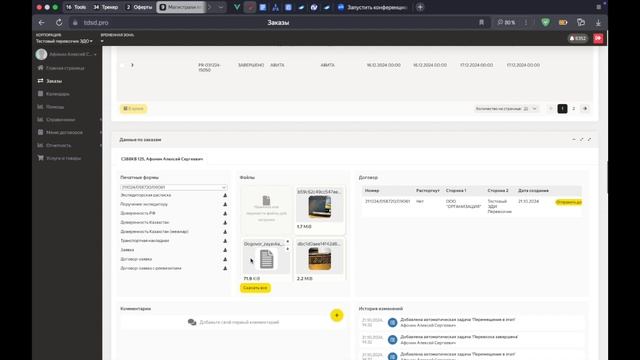Click the file upload drop area
Image resolution: width=640 pixels, height=360 pixels.
pos(266,210)
